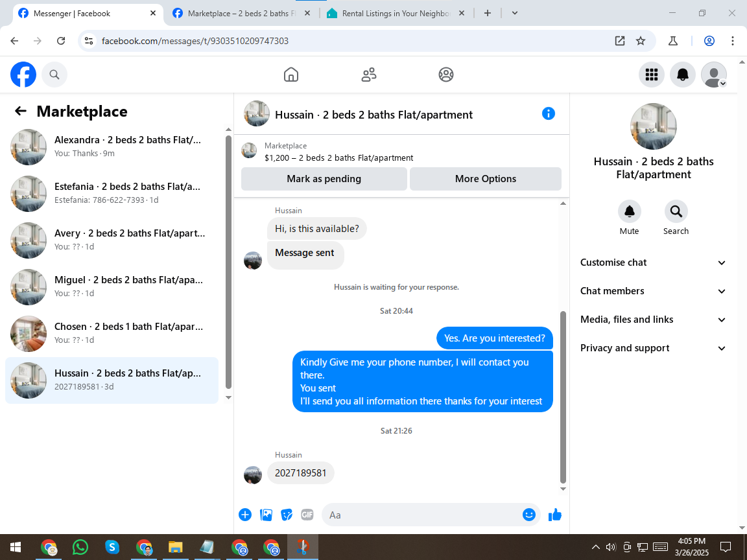Image resolution: width=747 pixels, height=560 pixels.
Task: Open the Chrome three-dot menu
Action: coord(733,41)
